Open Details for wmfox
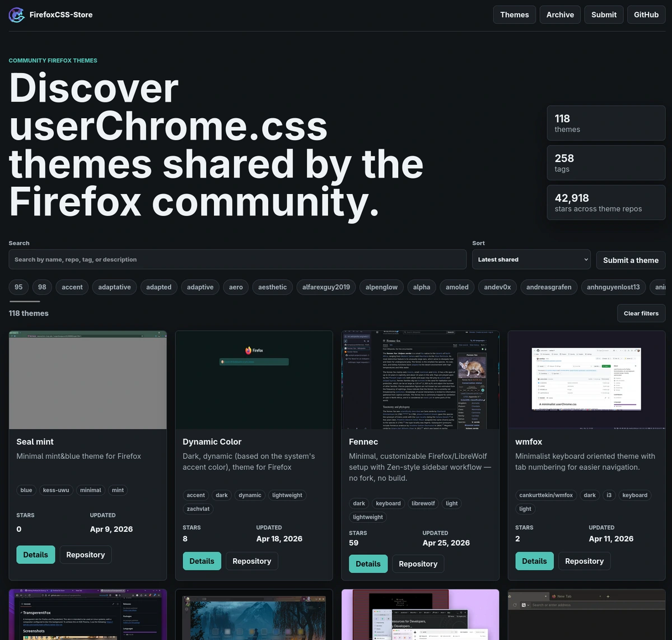Viewport: 672px width, 640px height. [535, 561]
